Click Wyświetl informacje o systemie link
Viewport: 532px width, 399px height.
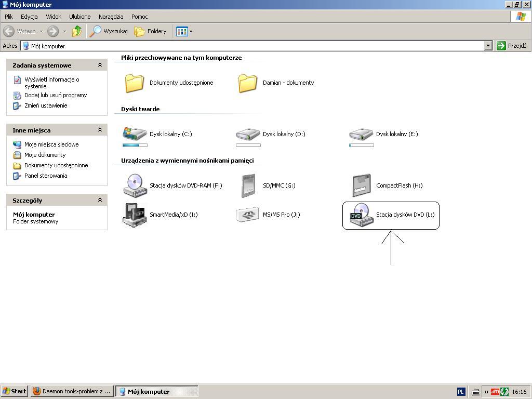(x=51, y=83)
